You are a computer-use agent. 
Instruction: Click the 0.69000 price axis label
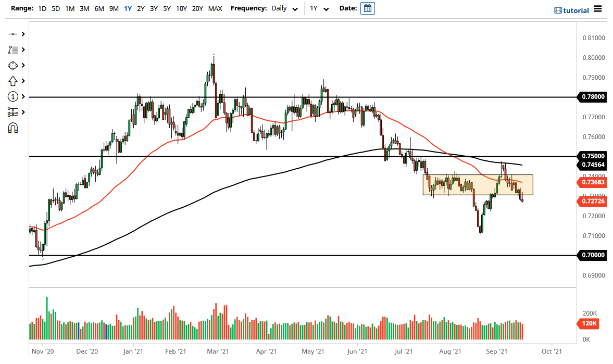pos(593,275)
